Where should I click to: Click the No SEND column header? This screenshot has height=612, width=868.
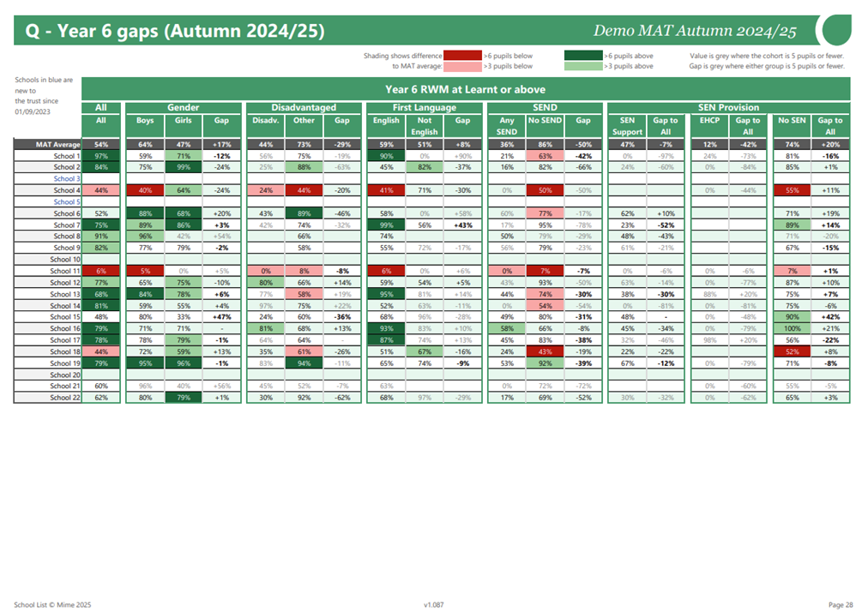click(x=546, y=120)
